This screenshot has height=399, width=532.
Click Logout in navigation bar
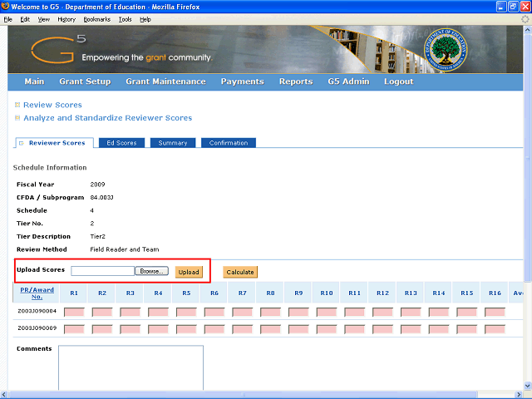tap(399, 81)
